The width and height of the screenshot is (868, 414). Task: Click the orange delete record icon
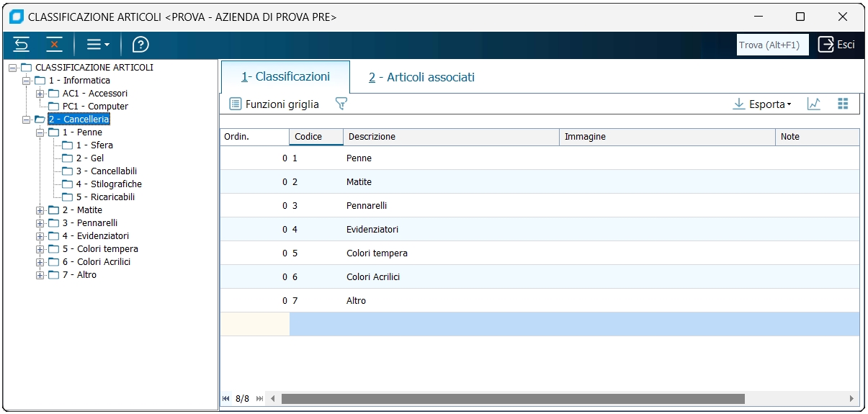pos(54,45)
